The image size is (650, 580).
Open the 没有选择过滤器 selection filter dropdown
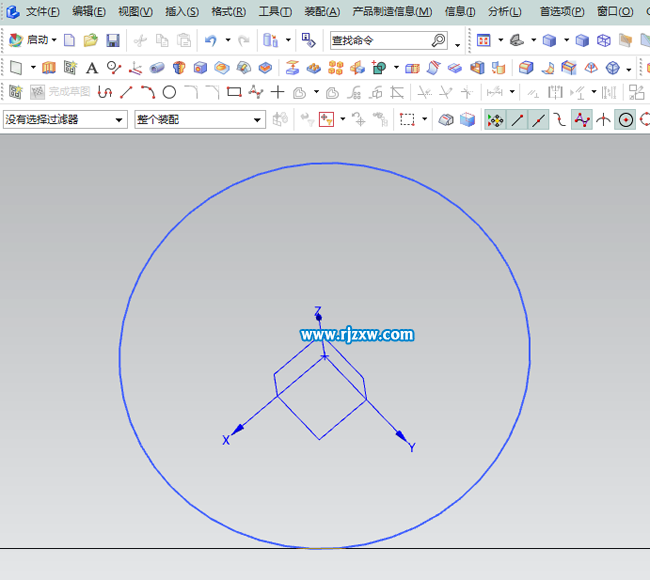coord(65,120)
